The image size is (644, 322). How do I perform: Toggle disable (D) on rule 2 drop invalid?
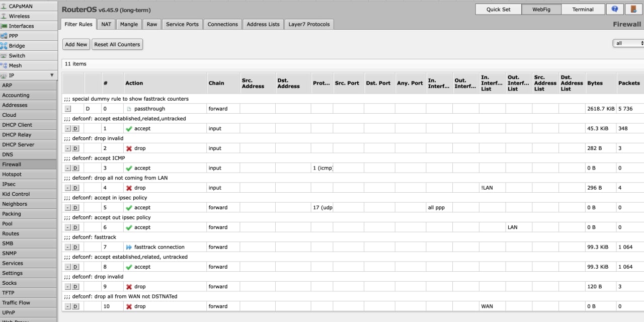point(75,148)
